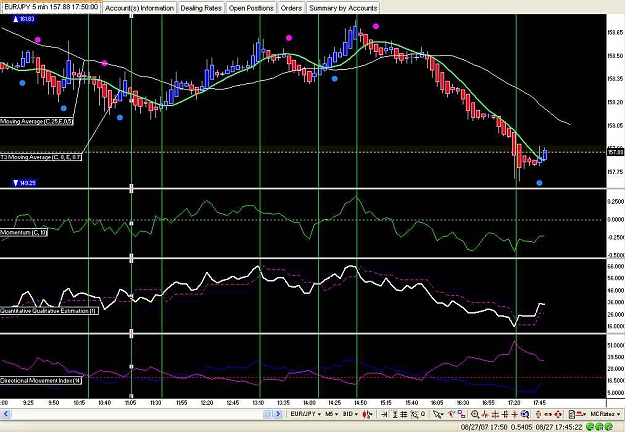Select the EUR/JPY 5 min chart tab

click(51, 7)
